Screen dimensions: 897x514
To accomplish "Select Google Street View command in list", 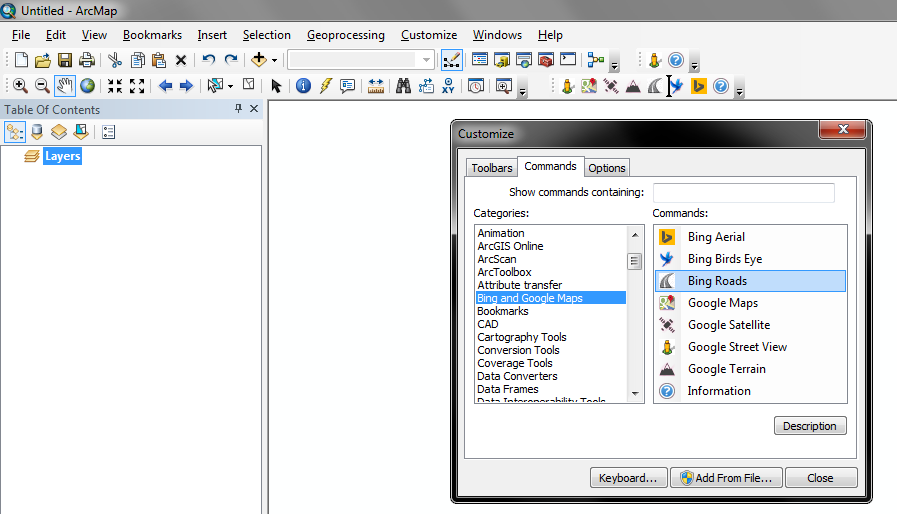I will [x=750, y=347].
